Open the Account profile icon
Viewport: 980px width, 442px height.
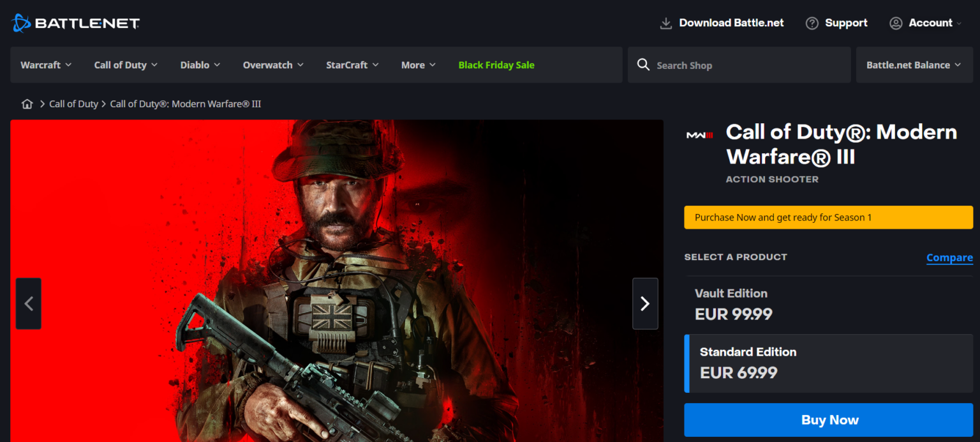[896, 23]
